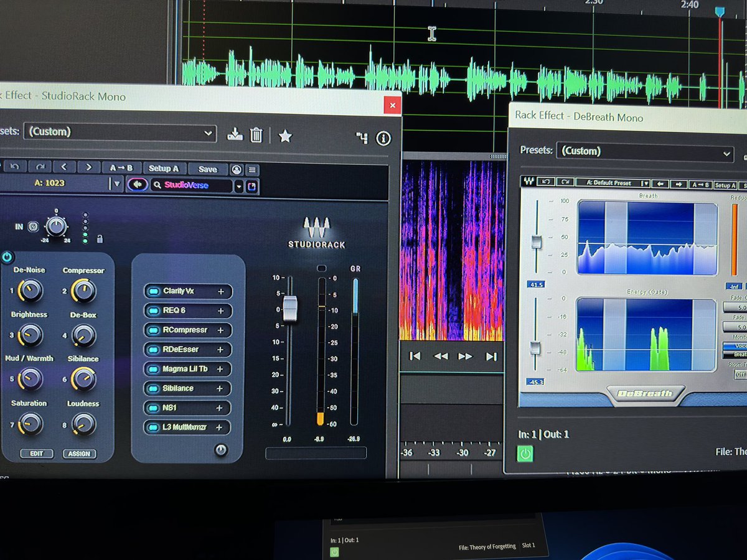Save the current preset using the save icon
Viewport: 747px width, 560px height.
coord(235,136)
